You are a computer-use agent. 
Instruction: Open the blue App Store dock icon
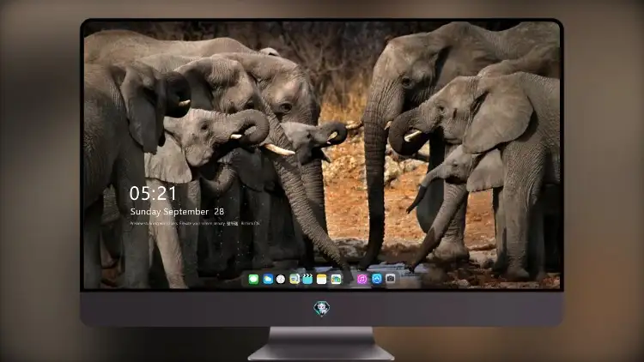(x=377, y=279)
